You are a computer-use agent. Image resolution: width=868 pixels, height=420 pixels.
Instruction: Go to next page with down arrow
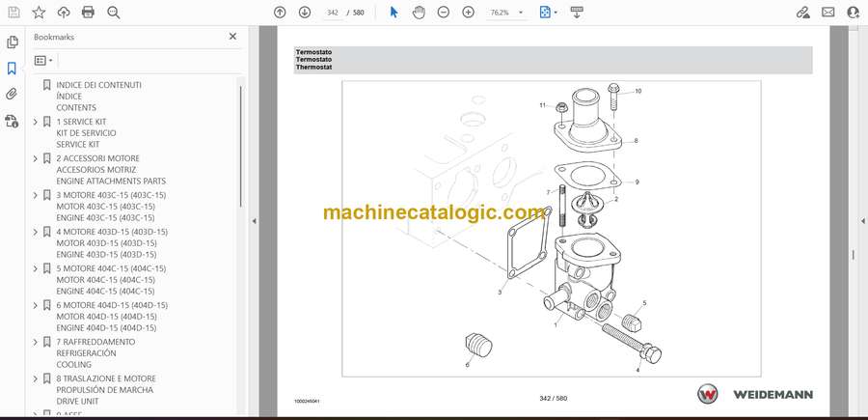pyautogui.click(x=305, y=13)
